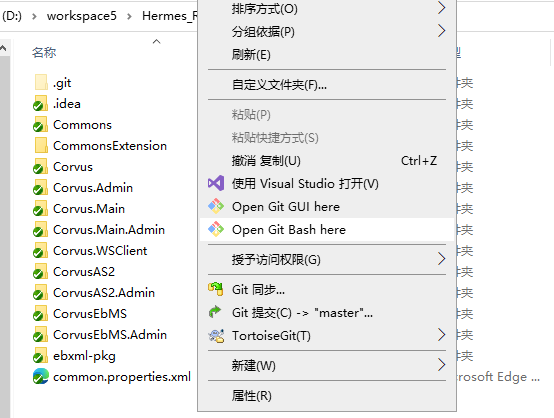The width and height of the screenshot is (554, 418).
Task: Choose Open Git Bash here
Action: point(326,230)
